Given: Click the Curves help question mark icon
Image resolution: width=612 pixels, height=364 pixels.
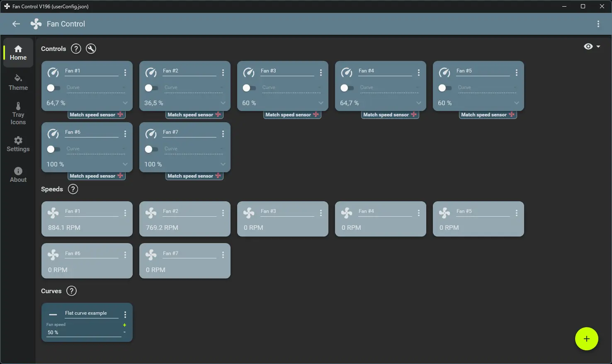Looking at the screenshot, I should tap(72, 291).
